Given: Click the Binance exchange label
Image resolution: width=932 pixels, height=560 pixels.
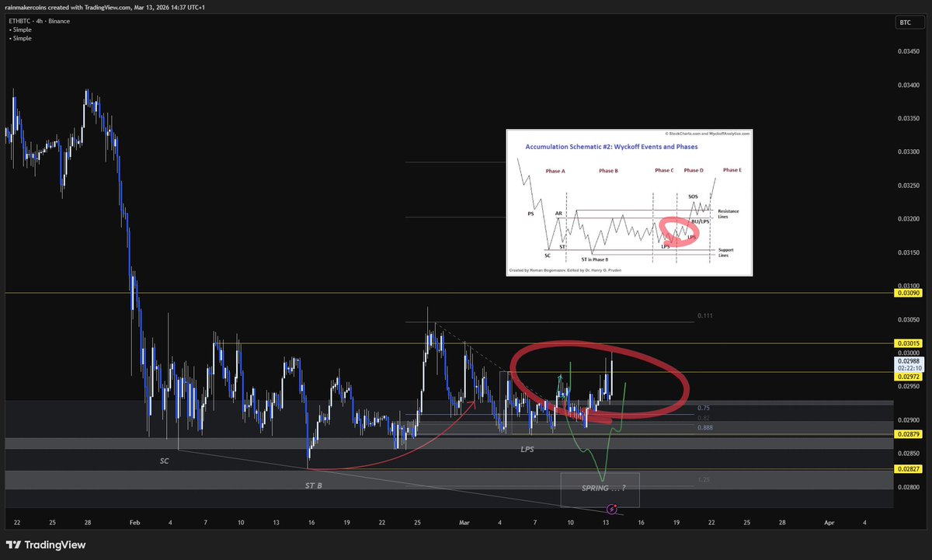Looking at the screenshot, I should [59, 21].
